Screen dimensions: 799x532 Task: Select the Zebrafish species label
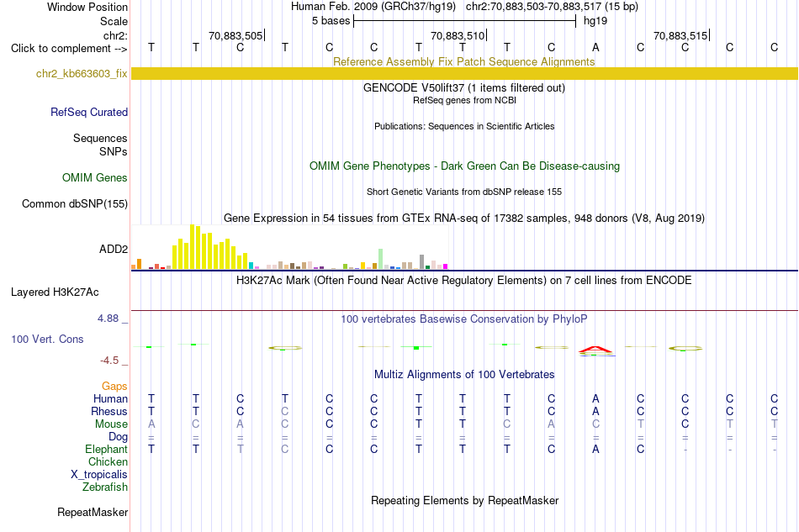tap(105, 487)
